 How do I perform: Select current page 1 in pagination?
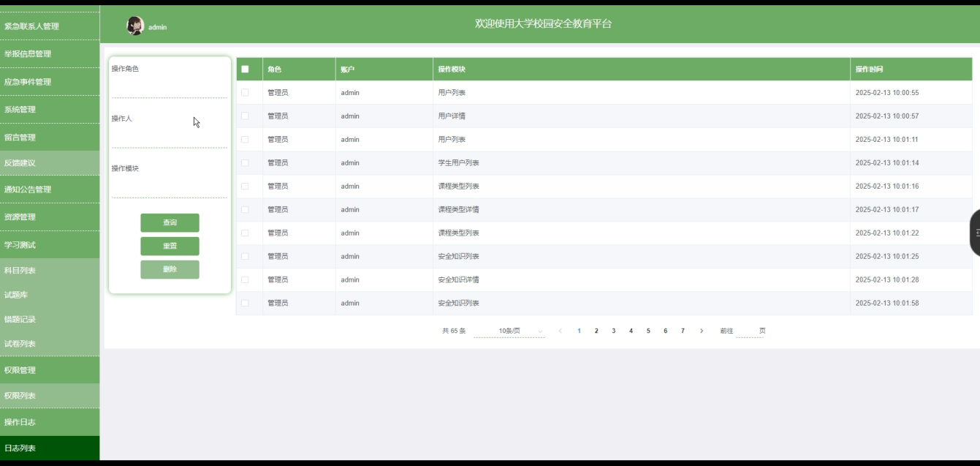point(579,331)
